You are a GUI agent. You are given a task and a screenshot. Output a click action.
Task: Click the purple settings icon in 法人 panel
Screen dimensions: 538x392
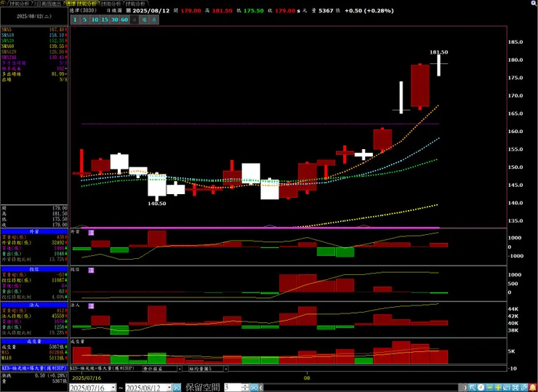(x=92, y=306)
